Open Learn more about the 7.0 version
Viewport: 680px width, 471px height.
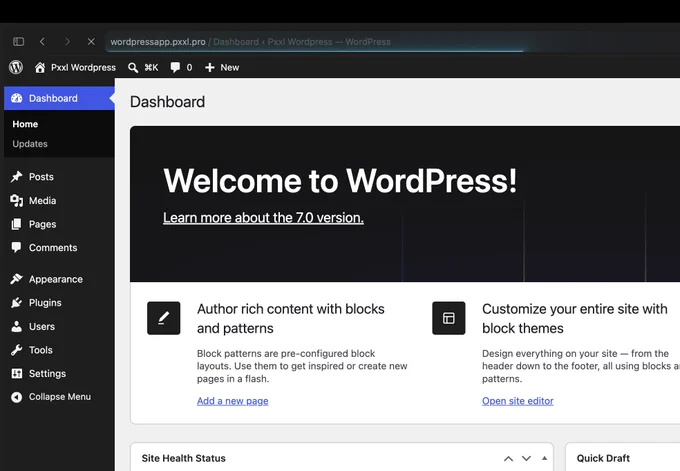coord(263,218)
